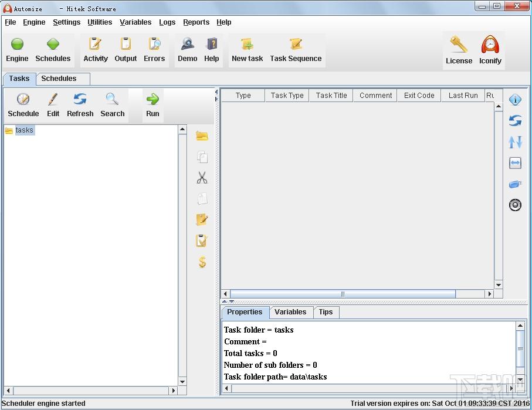
Task: Click the horizontal resize columns icon
Action: coord(515,163)
